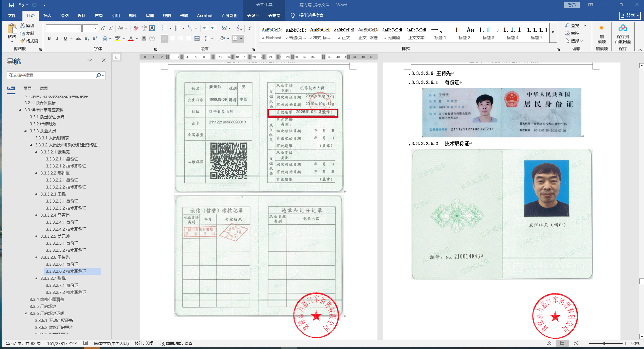Undo the last action
This screenshot has width=644, height=349.
tap(22, 5)
